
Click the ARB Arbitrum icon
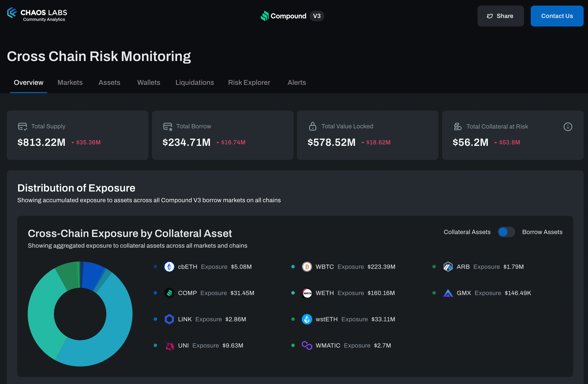[448, 267]
